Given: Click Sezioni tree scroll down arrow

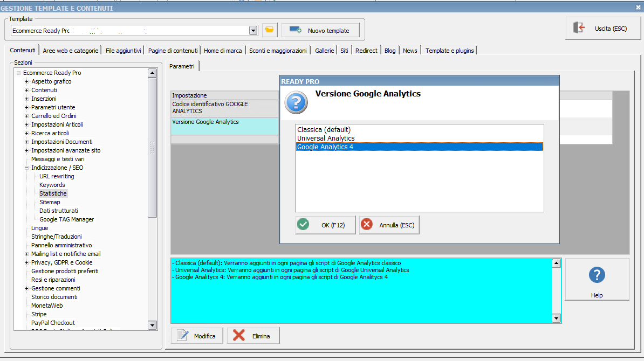Looking at the screenshot, I should 153,325.
